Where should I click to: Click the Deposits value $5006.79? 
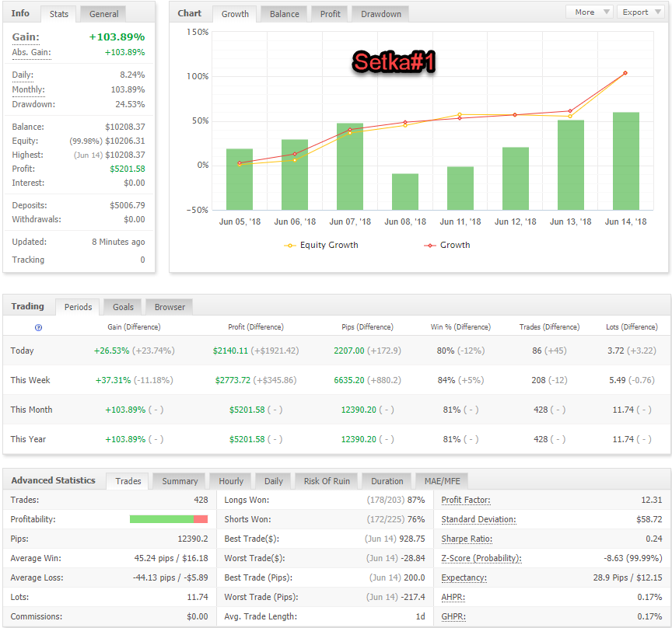(128, 206)
